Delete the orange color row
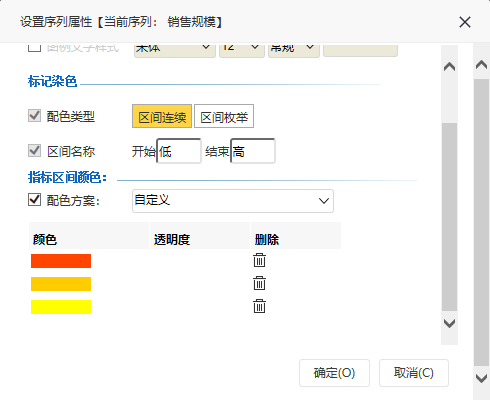 click(259, 283)
